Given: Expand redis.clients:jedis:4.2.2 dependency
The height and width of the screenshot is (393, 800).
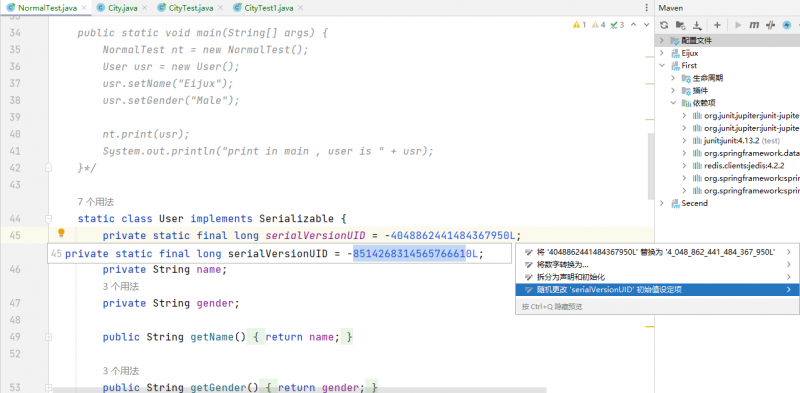Looking at the screenshot, I should (x=685, y=166).
